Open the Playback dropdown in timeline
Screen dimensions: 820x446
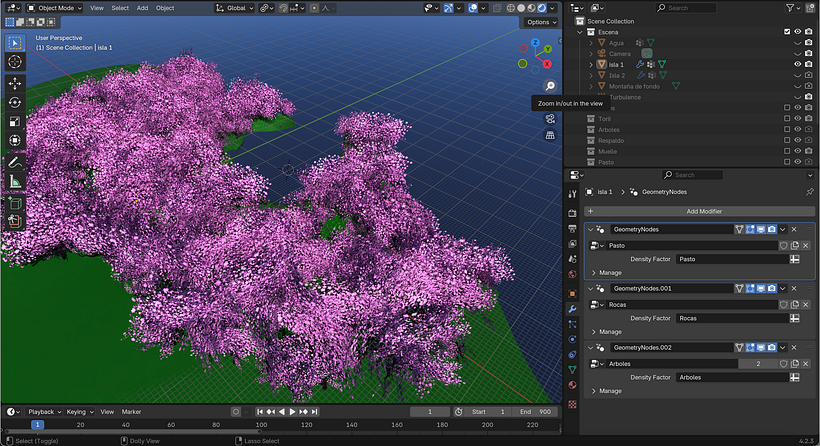44,411
